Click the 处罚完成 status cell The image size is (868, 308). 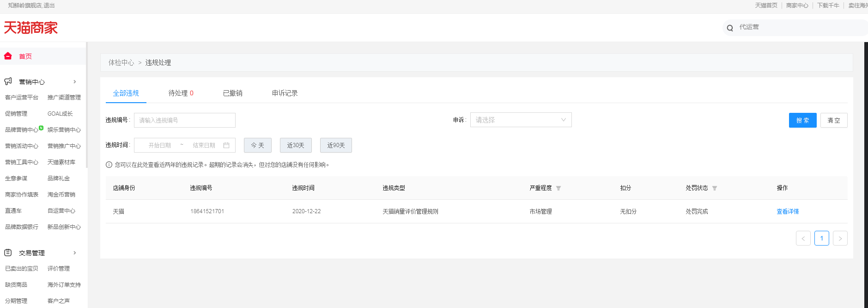click(697, 211)
